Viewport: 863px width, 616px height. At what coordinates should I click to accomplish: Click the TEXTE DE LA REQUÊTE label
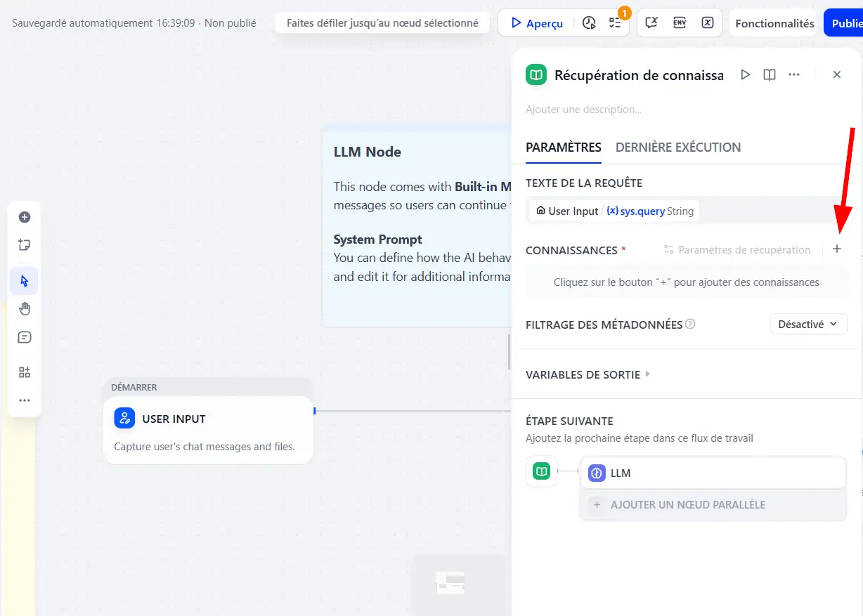(584, 183)
